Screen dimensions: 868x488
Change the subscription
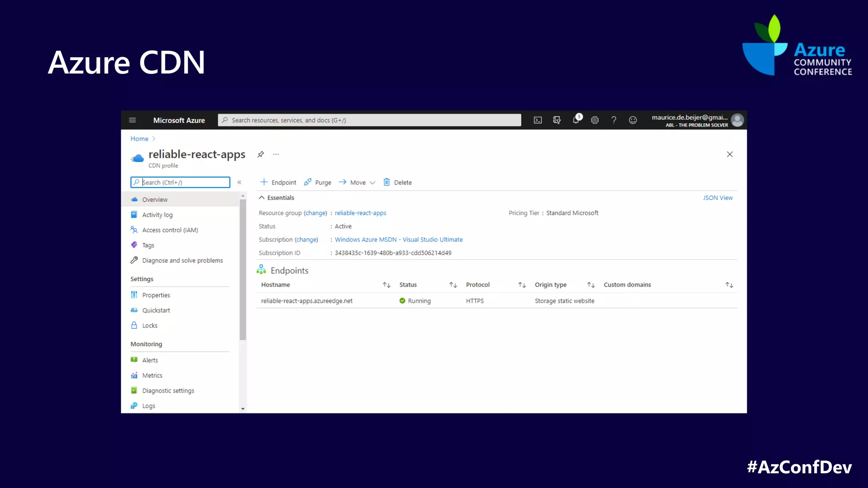306,240
